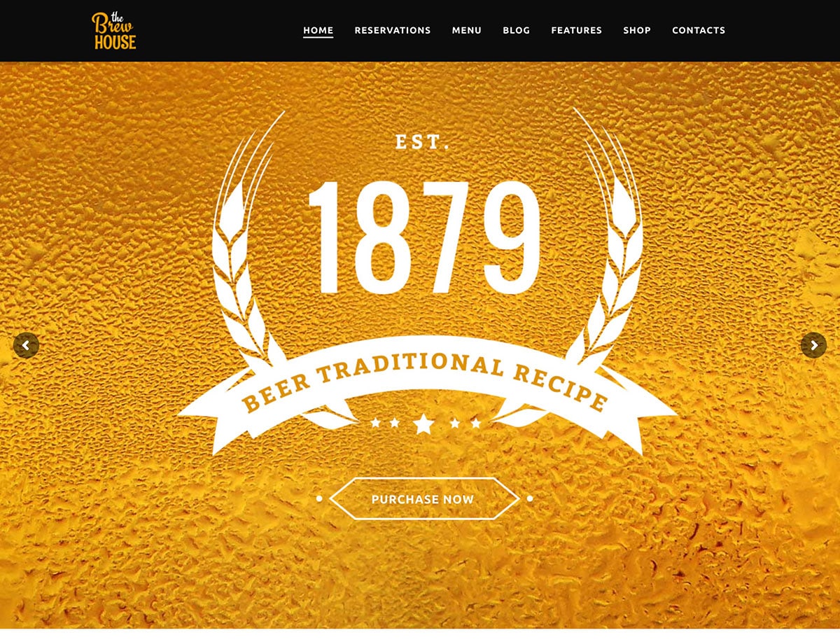
Task: Advance to next slide arrow
Action: (813, 345)
